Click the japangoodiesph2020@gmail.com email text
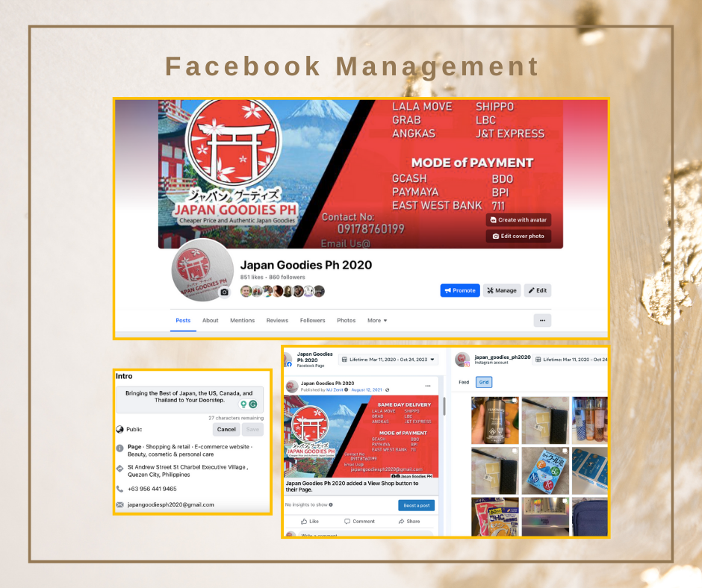 170,504
